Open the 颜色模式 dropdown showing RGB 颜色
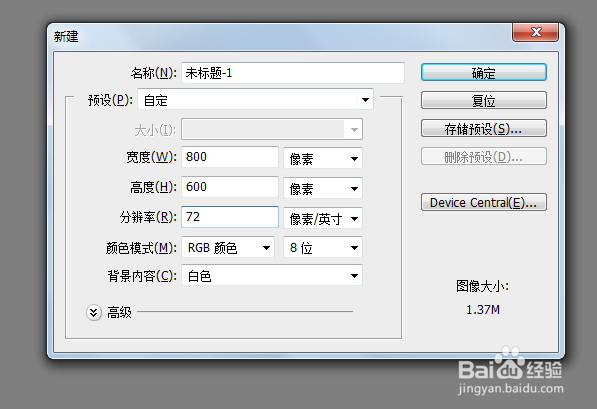 (228, 248)
